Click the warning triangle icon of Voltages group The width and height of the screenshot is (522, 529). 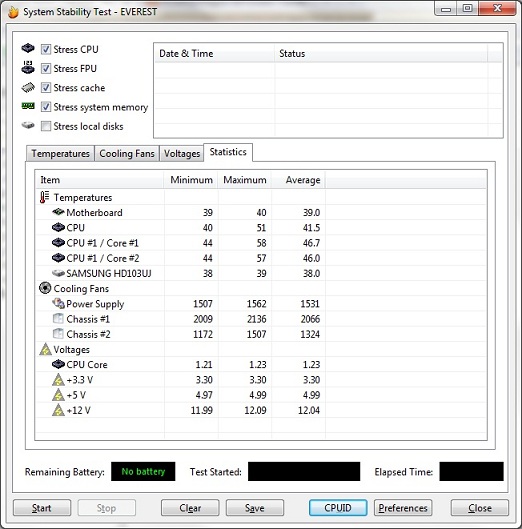[45, 349]
